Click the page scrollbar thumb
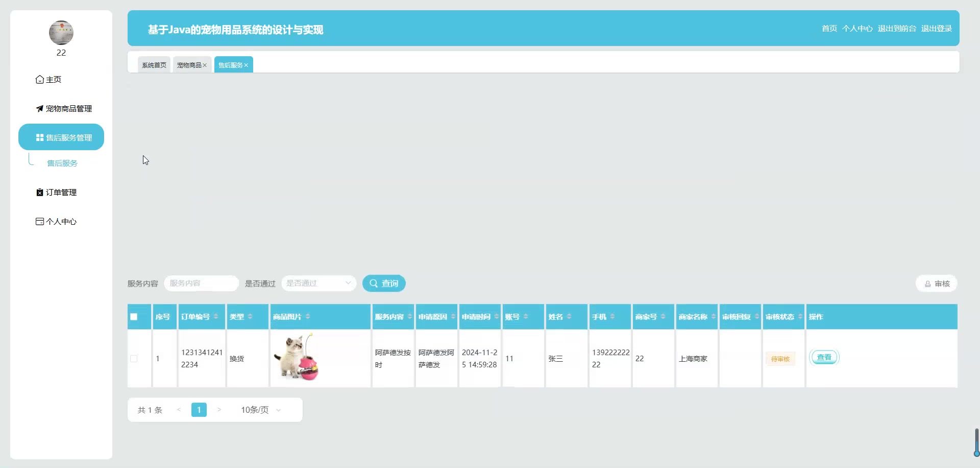980x468 pixels. click(976, 442)
